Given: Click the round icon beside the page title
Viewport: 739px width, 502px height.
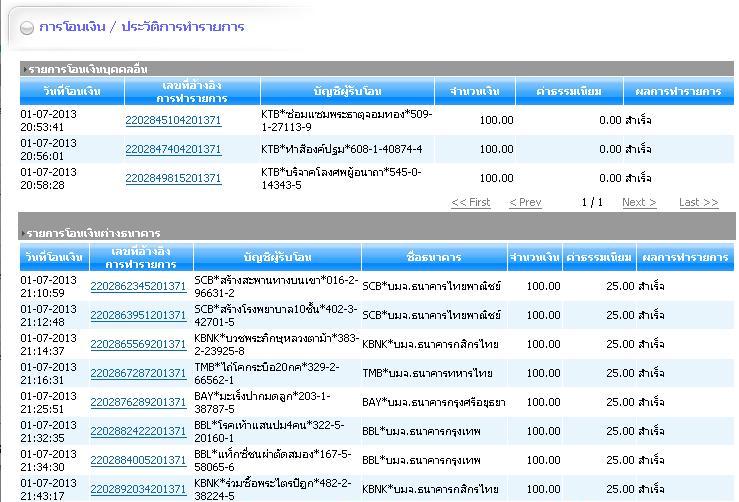Looking at the screenshot, I should (x=26, y=28).
